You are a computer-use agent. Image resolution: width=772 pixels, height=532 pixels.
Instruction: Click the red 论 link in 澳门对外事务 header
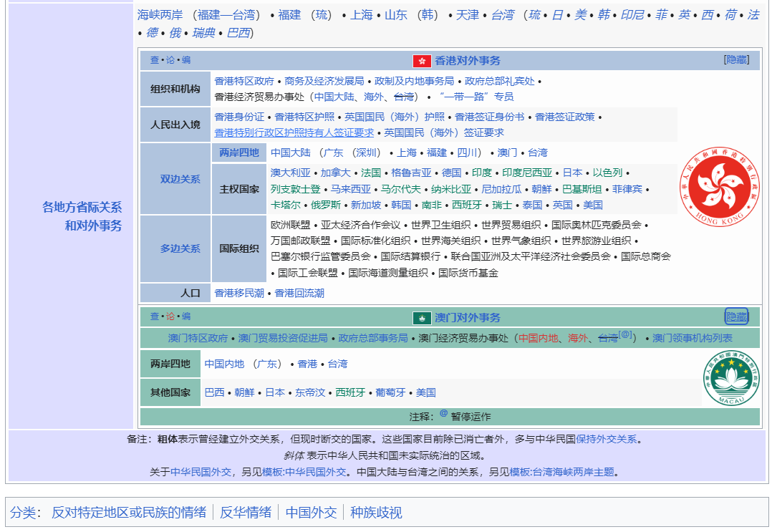[x=170, y=316]
